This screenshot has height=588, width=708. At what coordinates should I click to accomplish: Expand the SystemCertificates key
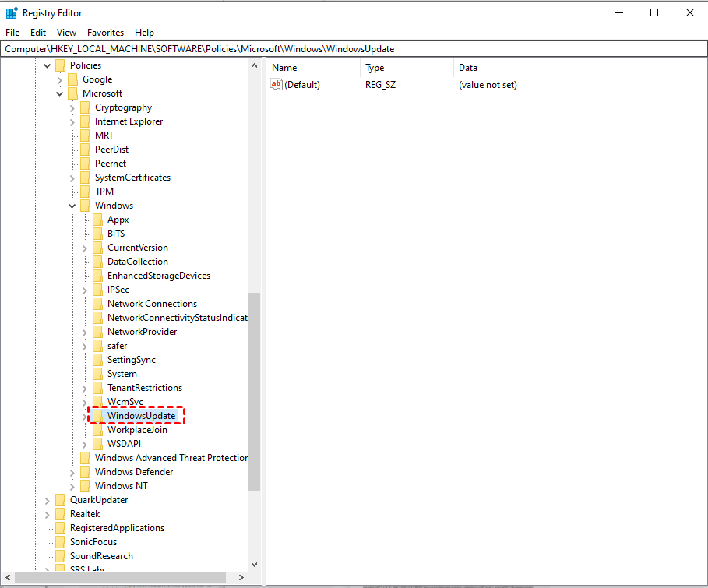[x=72, y=178]
